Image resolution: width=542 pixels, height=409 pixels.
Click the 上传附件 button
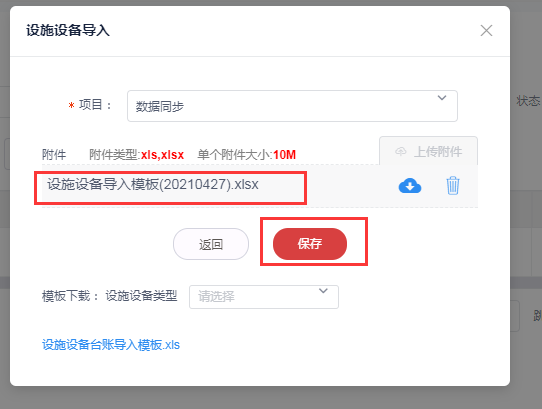coord(429,151)
